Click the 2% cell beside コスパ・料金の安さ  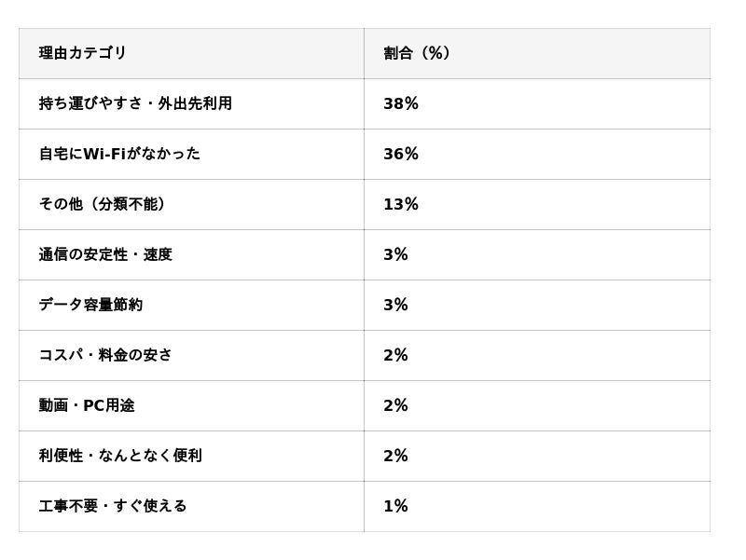[x=395, y=355]
